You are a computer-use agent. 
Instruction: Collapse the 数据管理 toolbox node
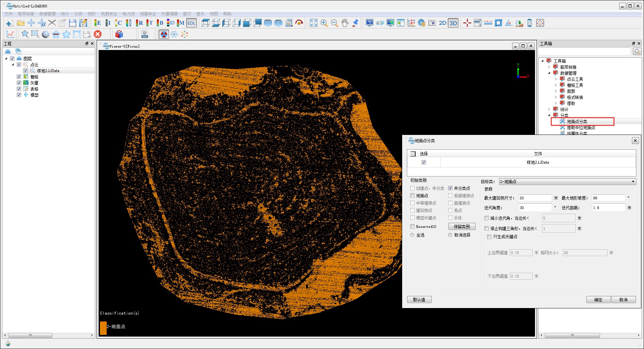coord(549,73)
